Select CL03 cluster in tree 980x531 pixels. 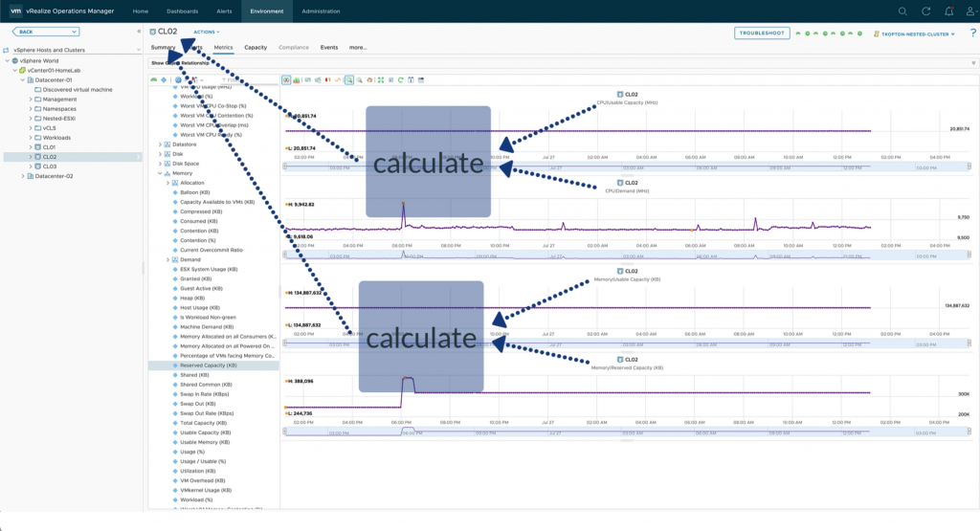tap(50, 166)
